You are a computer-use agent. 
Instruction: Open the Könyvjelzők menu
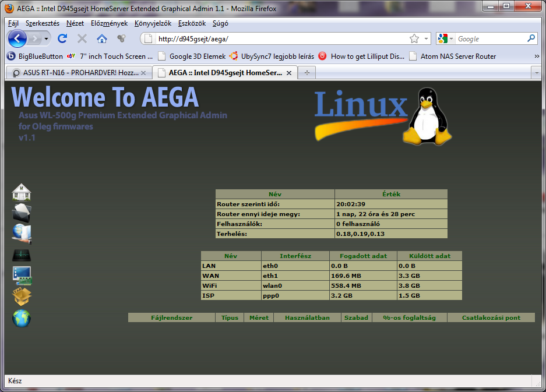153,23
